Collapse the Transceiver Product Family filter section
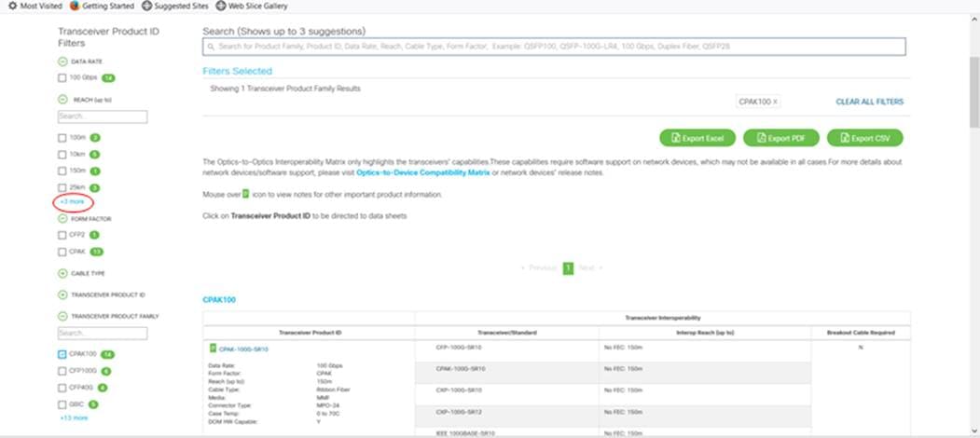The height and width of the screenshot is (438, 980). (x=62, y=316)
